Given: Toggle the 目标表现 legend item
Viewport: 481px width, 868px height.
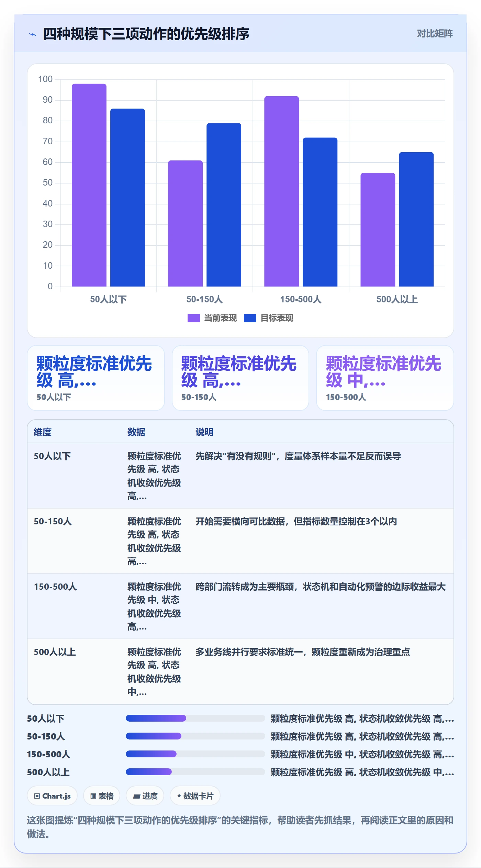Looking at the screenshot, I should [269, 318].
